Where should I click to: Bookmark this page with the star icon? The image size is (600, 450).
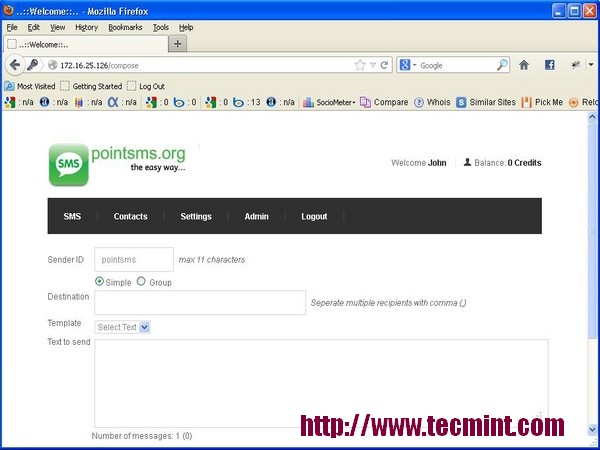360,65
